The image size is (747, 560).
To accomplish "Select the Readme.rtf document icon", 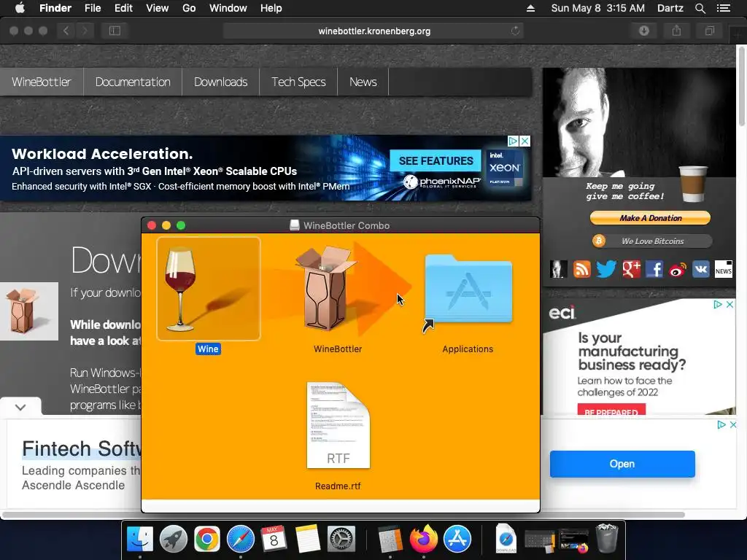I will [338, 425].
